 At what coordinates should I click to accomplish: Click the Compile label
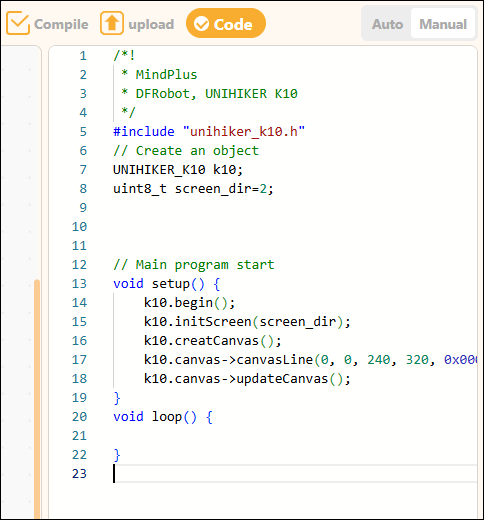(61, 24)
